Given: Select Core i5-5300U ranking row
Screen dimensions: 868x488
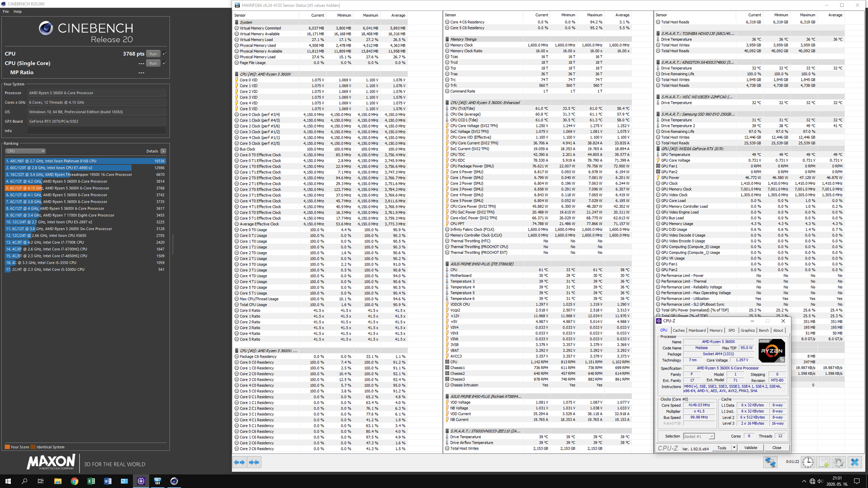Looking at the screenshot, I should pyautogui.click(x=85, y=269).
